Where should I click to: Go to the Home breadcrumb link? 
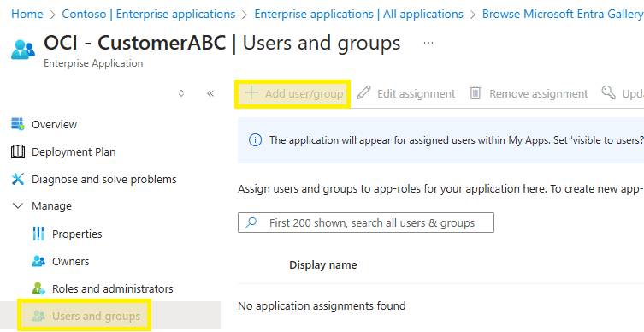coord(27,14)
